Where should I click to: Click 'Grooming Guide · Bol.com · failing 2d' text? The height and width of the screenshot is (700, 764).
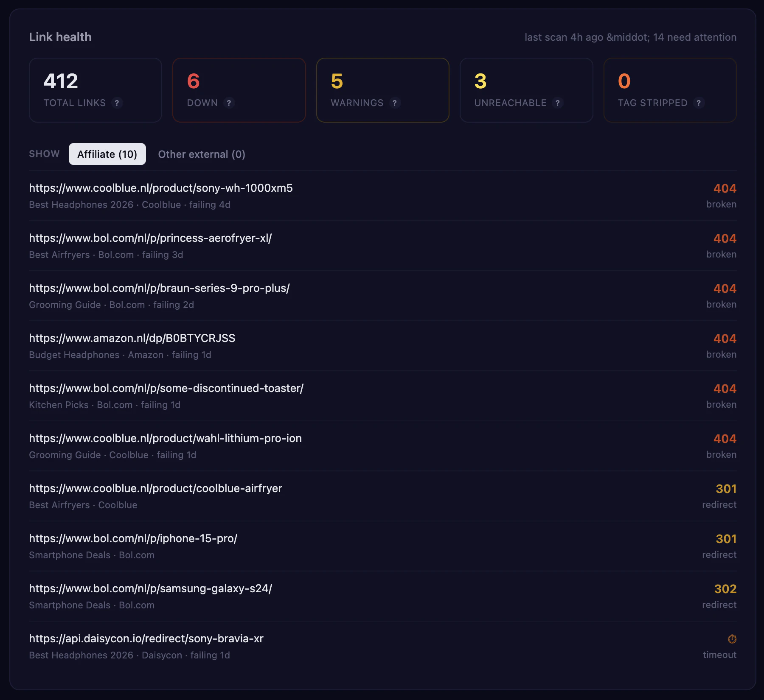point(112,305)
